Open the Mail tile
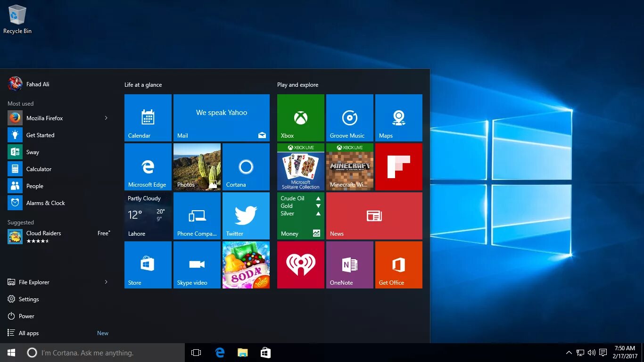 [x=222, y=118]
